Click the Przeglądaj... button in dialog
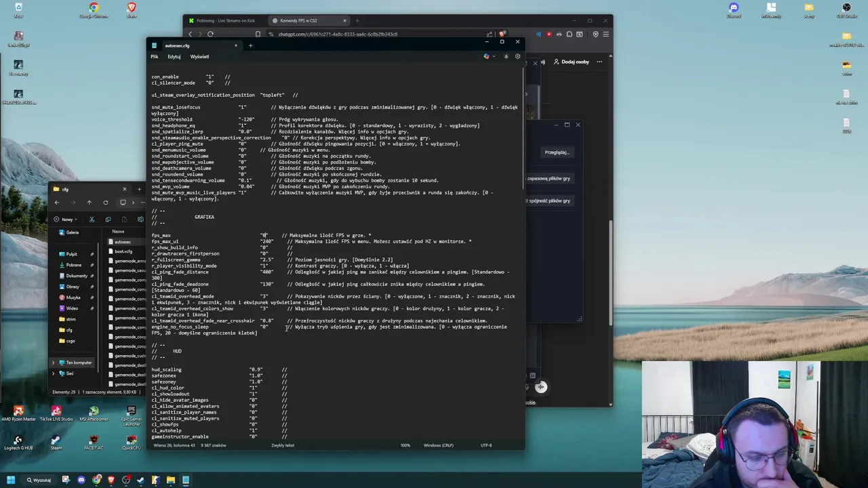This screenshot has height=488, width=868. (x=557, y=152)
